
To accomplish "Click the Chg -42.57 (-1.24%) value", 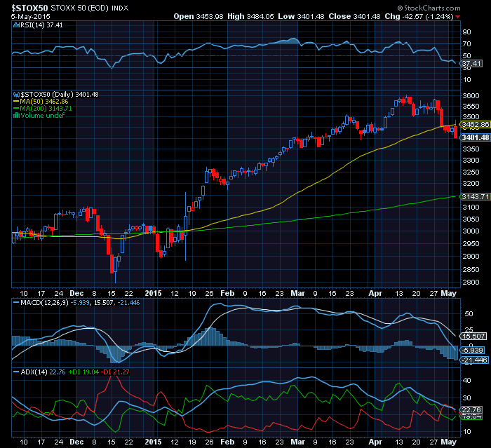I will (419, 17).
